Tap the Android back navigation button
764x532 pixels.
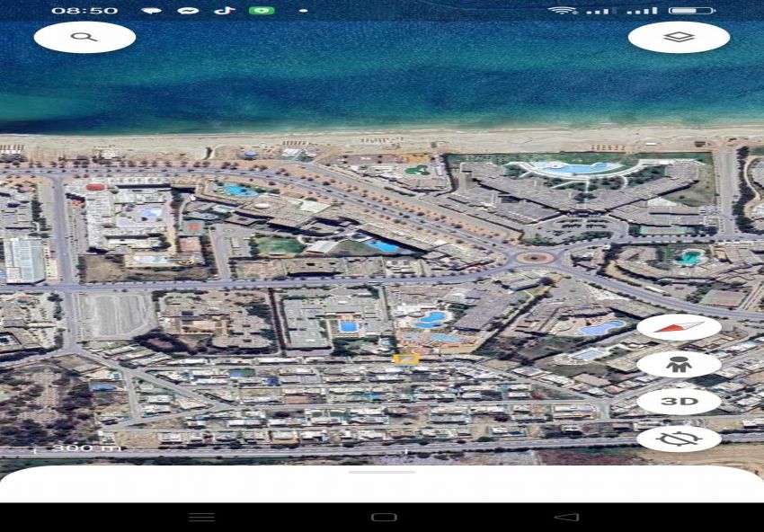click(x=566, y=517)
